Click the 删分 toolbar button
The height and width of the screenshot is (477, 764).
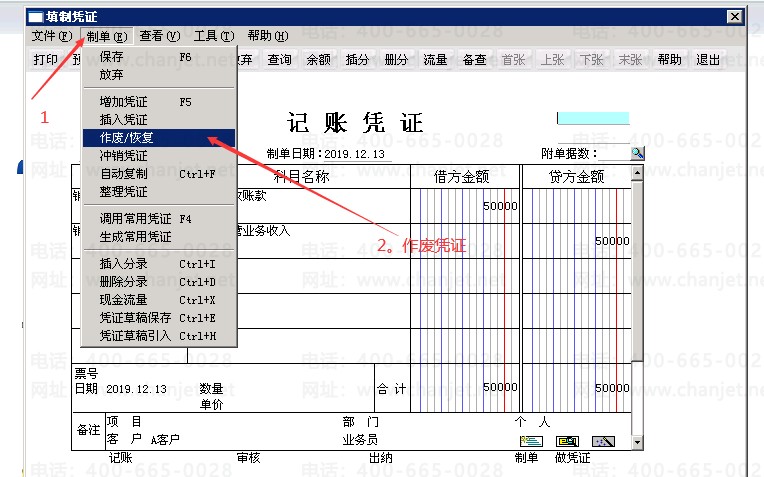tap(396, 60)
